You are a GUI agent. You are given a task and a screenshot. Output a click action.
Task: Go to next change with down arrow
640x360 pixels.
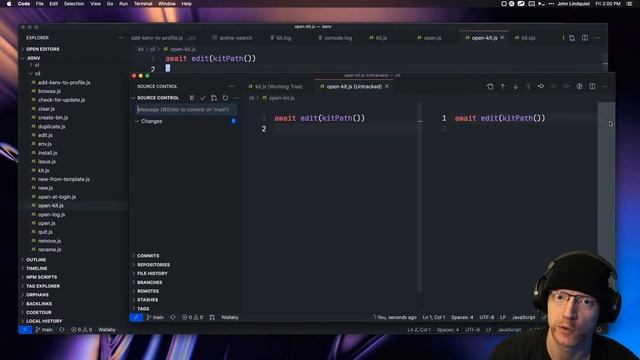(516, 87)
